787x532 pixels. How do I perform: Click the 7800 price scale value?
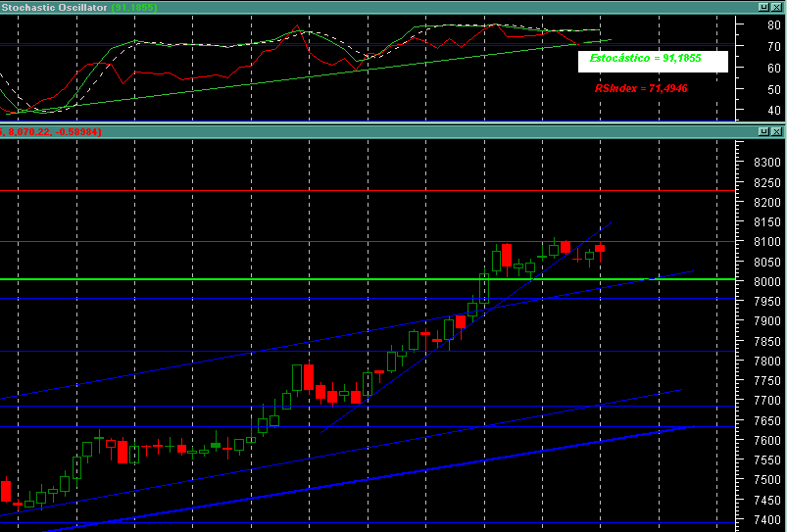767,361
